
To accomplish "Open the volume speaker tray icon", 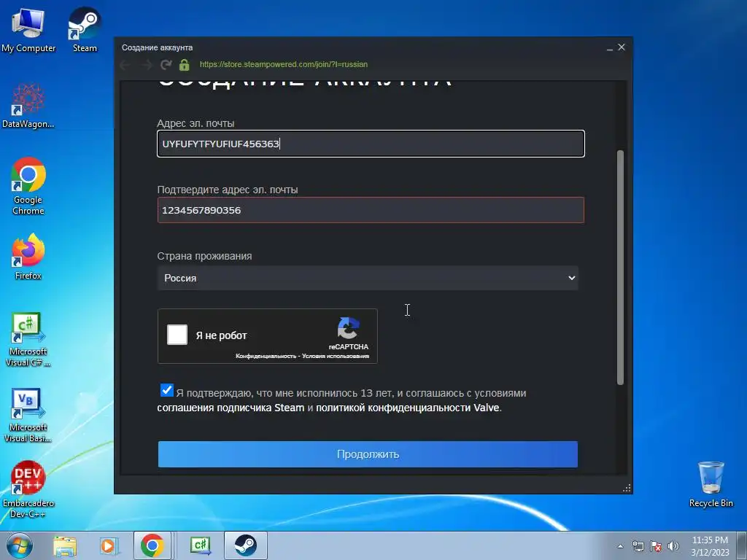I will 673,546.
